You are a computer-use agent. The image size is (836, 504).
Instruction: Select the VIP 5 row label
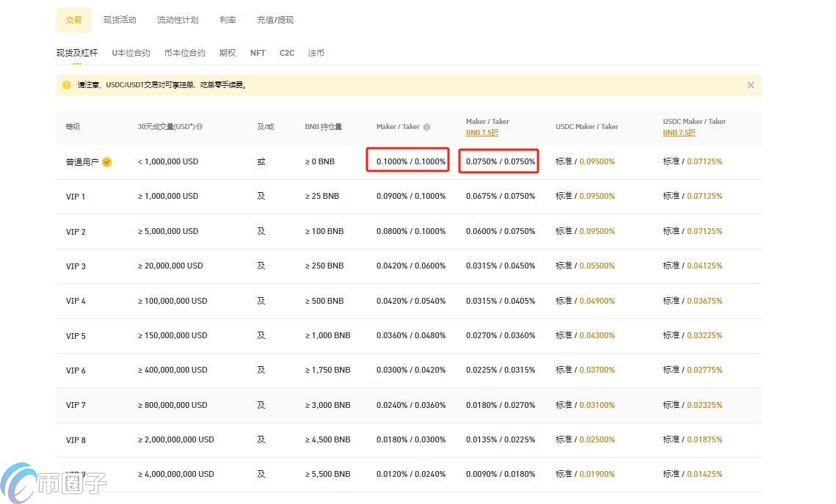click(76, 336)
